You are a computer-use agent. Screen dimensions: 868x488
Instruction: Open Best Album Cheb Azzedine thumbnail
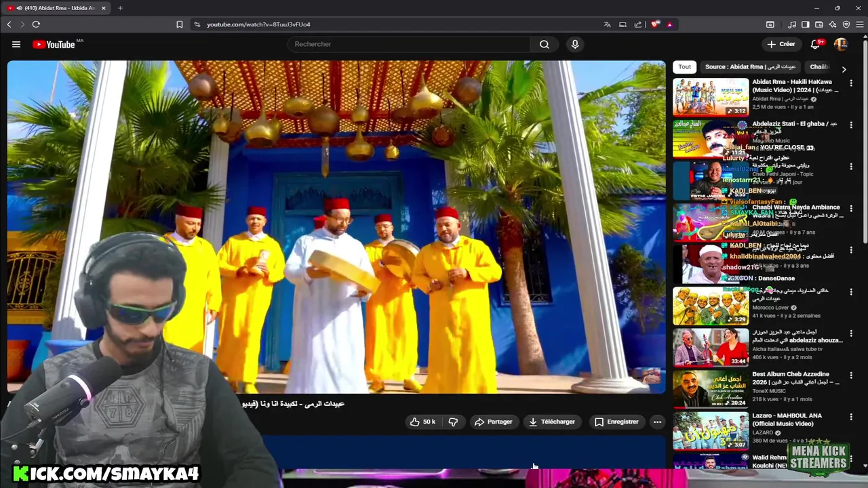[711, 388]
